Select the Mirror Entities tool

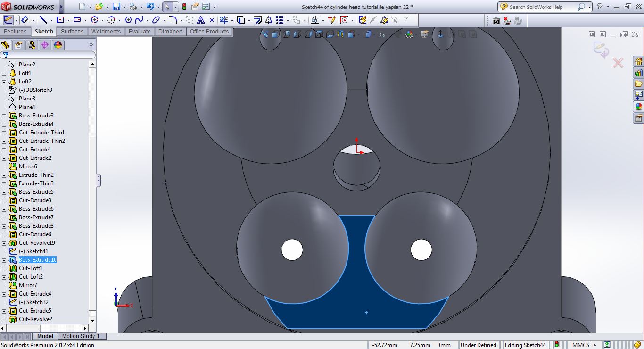(x=269, y=20)
